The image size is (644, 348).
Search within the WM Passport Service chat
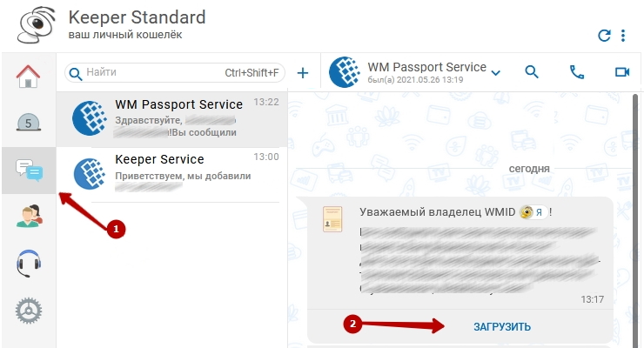532,72
